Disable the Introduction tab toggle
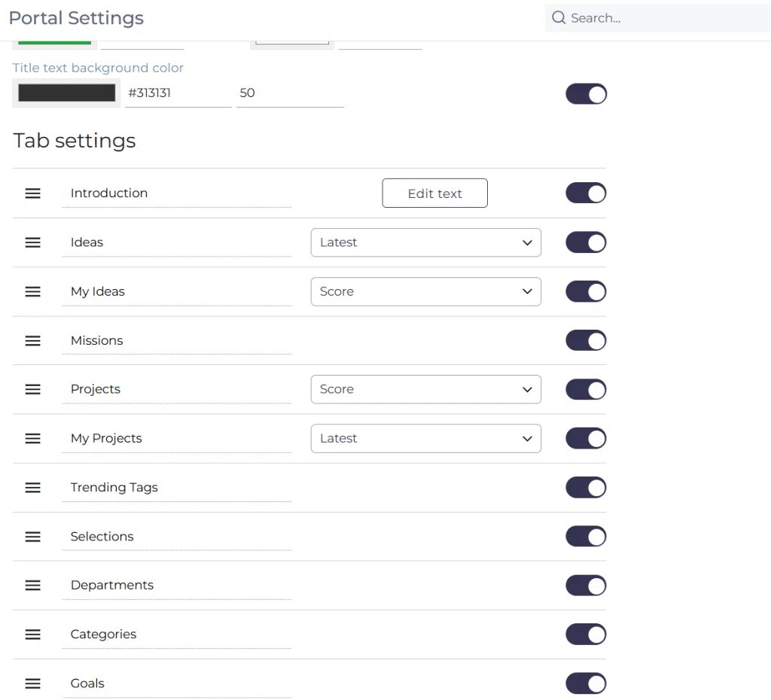This screenshot has height=700, width=771. 586,193
